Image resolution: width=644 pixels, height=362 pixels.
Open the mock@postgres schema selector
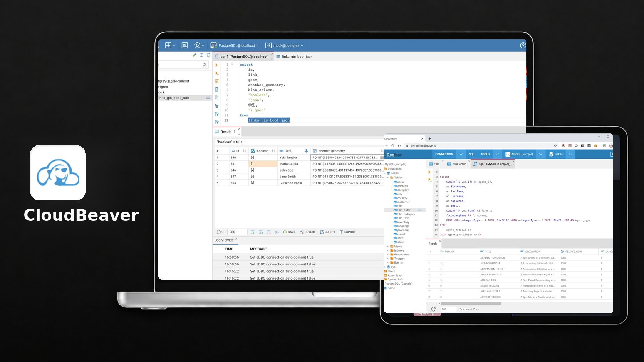click(284, 45)
